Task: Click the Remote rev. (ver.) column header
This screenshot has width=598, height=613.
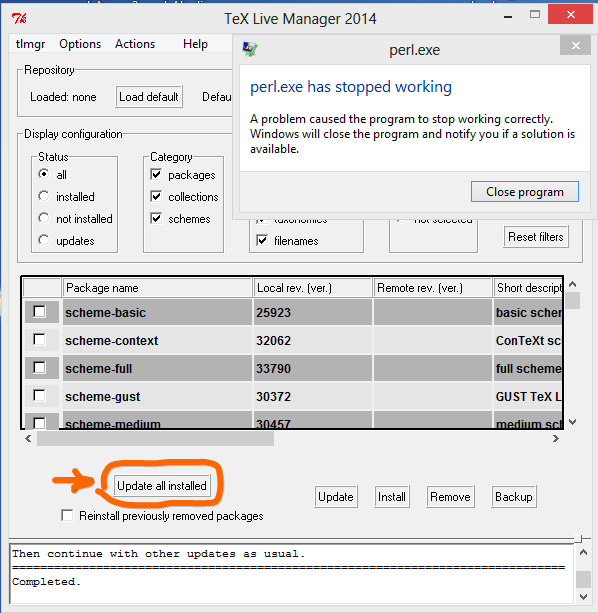Action: pos(432,288)
